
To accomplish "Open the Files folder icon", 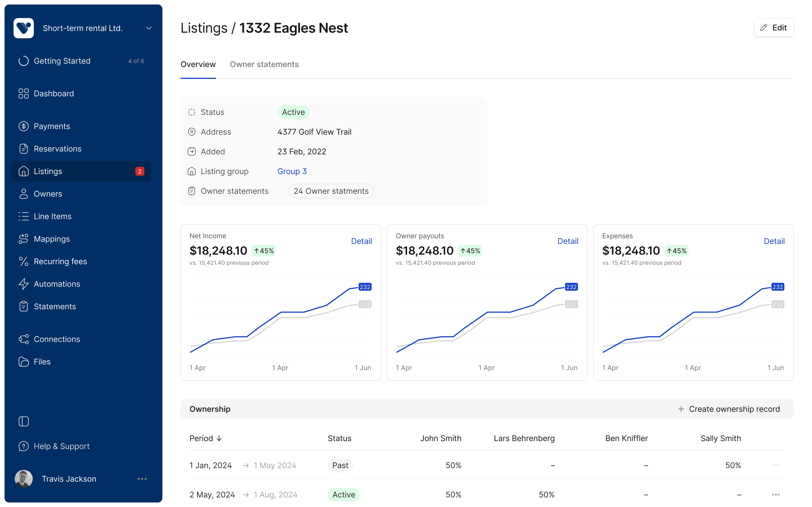I will [23, 361].
